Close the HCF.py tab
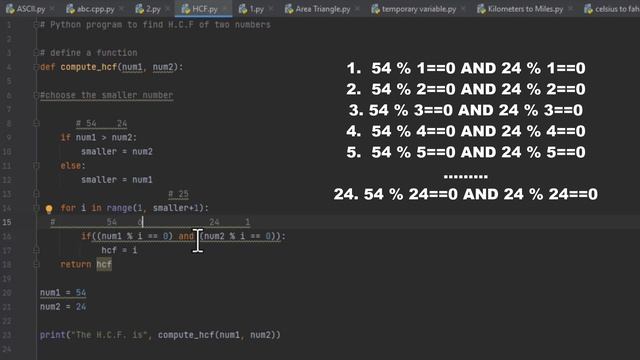Viewport: 640px width, 360px height. 225,9
